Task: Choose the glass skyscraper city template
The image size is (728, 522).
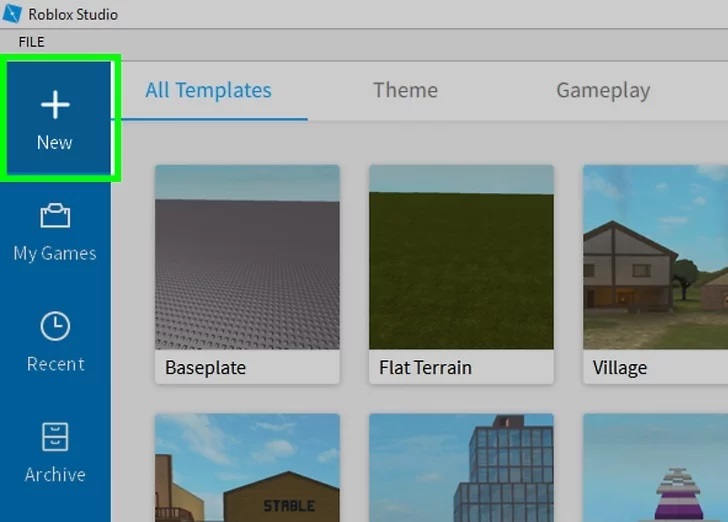Action: click(x=462, y=468)
